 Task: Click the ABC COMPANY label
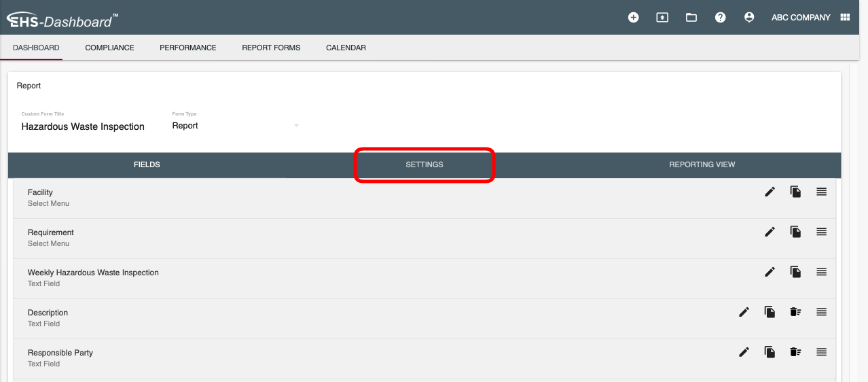pyautogui.click(x=801, y=18)
